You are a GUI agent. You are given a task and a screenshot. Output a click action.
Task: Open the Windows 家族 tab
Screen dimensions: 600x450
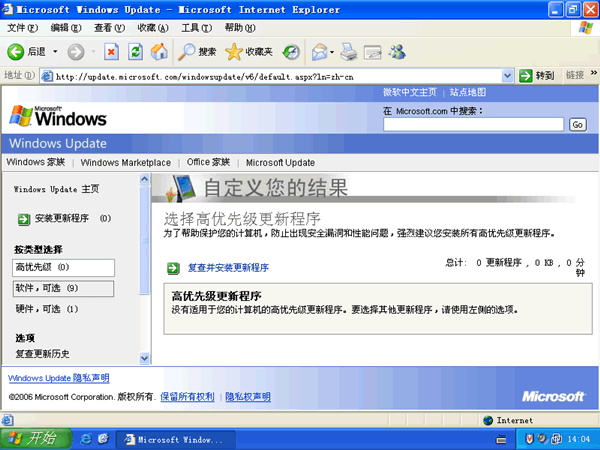pos(36,162)
